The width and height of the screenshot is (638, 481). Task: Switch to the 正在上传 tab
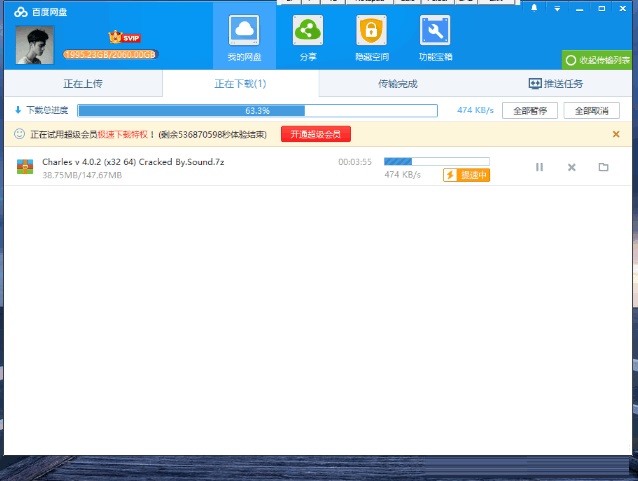(83, 84)
